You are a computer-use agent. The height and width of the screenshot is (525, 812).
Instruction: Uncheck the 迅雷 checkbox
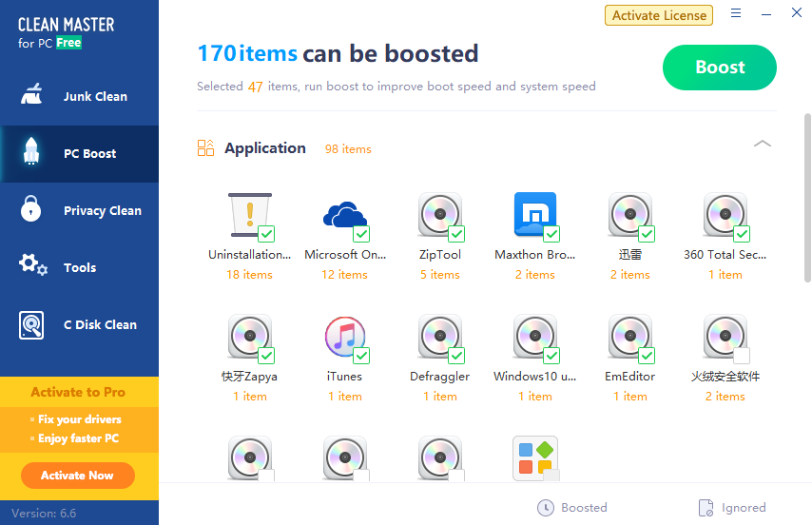[x=647, y=234]
